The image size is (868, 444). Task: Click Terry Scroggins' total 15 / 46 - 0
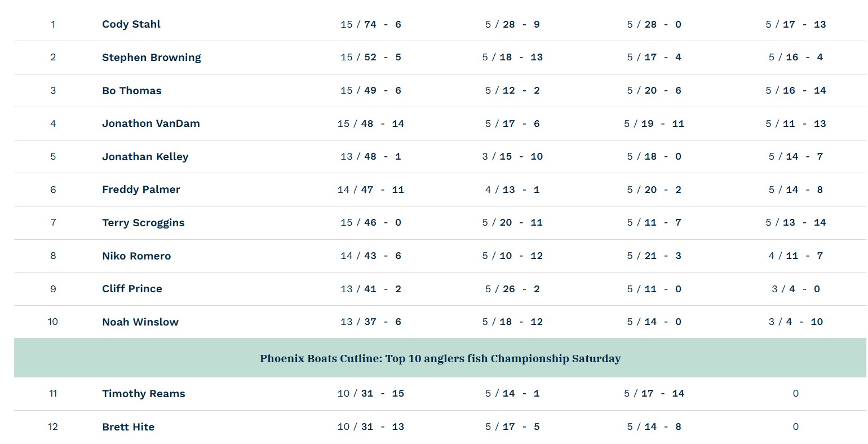(x=371, y=223)
